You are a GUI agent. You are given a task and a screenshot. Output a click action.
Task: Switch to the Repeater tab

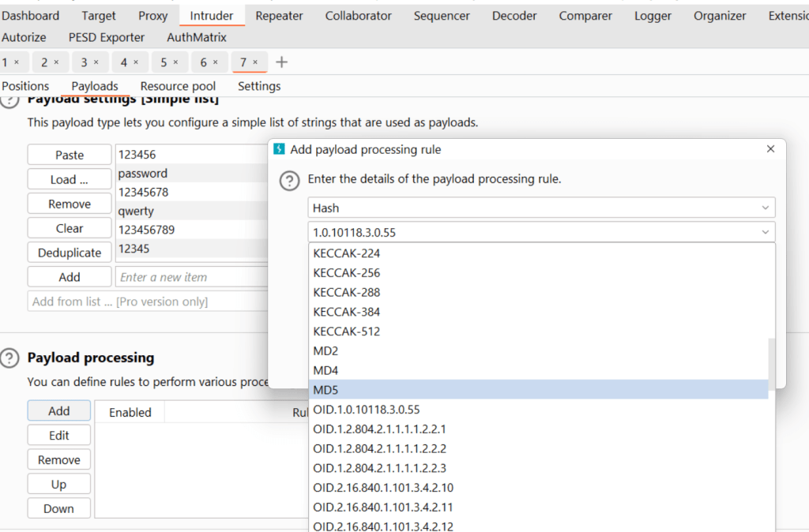tap(279, 16)
